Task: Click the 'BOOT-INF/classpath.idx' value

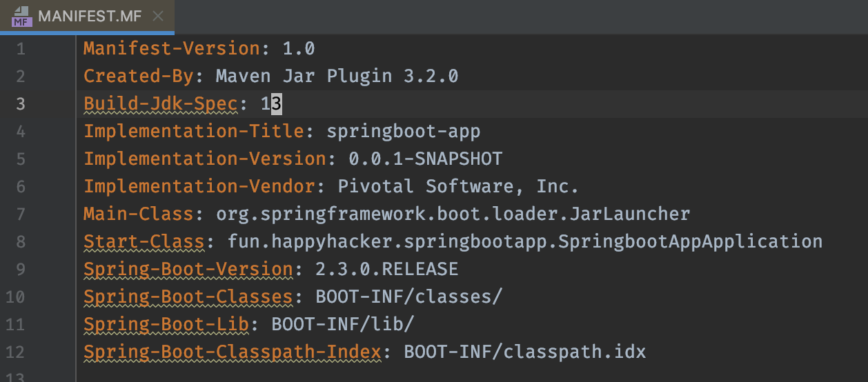Action: click(525, 352)
